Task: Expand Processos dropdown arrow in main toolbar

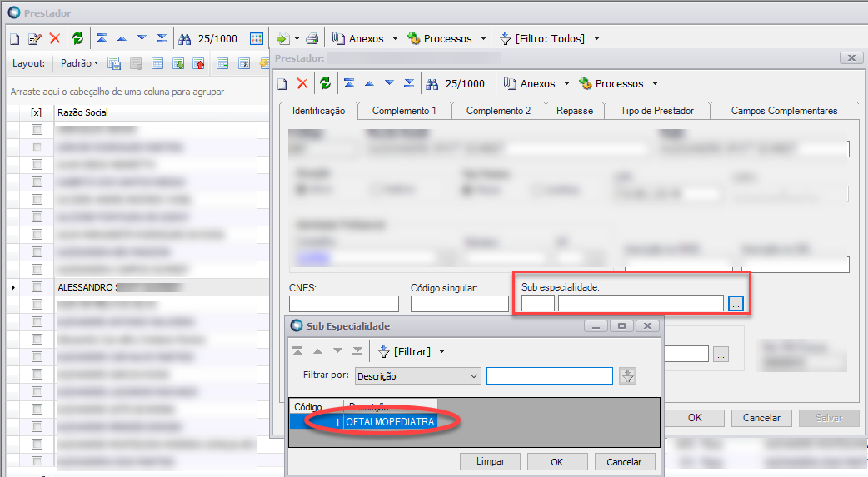Action: (483, 39)
